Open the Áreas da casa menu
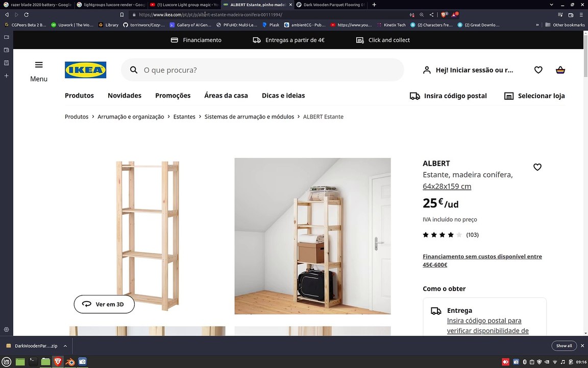 click(x=226, y=96)
